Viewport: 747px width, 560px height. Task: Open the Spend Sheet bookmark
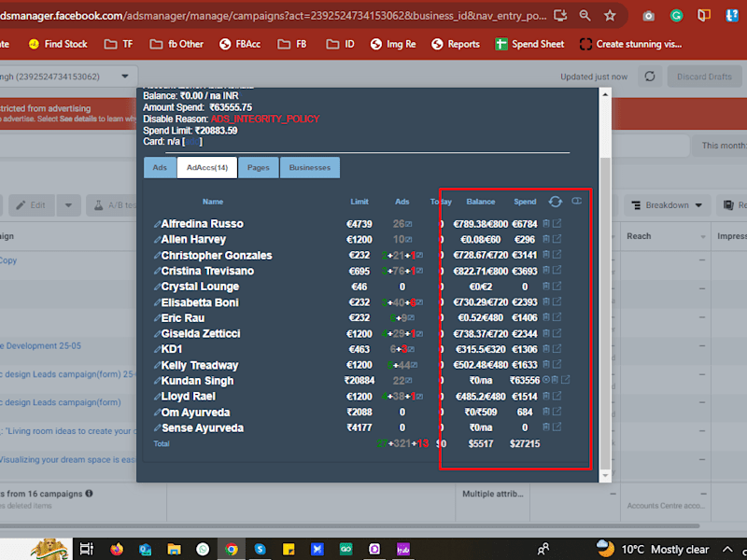529,44
